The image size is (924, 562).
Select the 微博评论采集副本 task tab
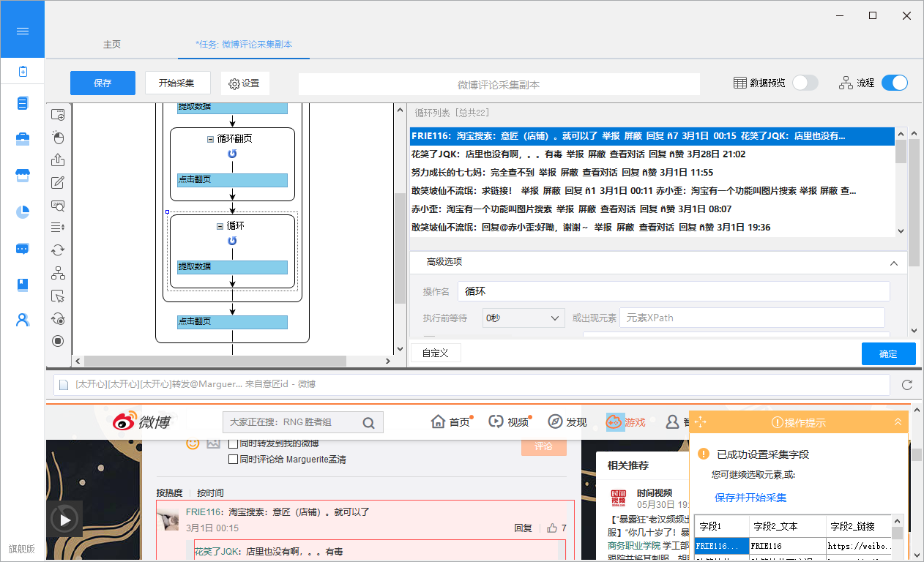(244, 44)
